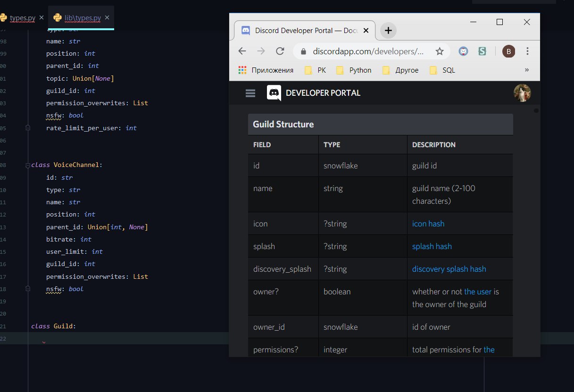574x392 pixels.
Task: Click the scrollbar thumb of the docs page
Action: coord(536,110)
